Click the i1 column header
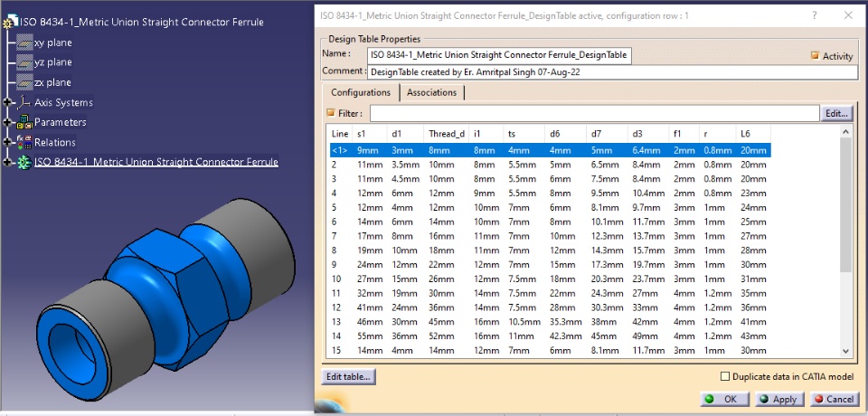868x416 pixels. pos(486,134)
